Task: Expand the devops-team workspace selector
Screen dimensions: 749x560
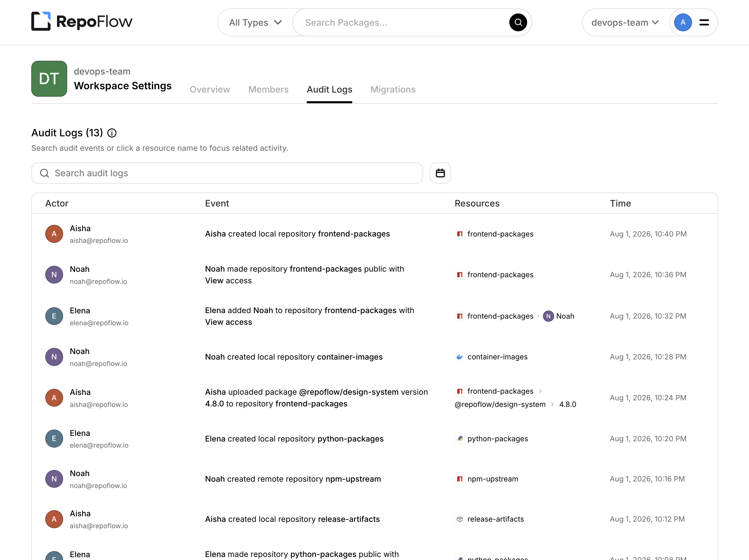Action: [625, 22]
